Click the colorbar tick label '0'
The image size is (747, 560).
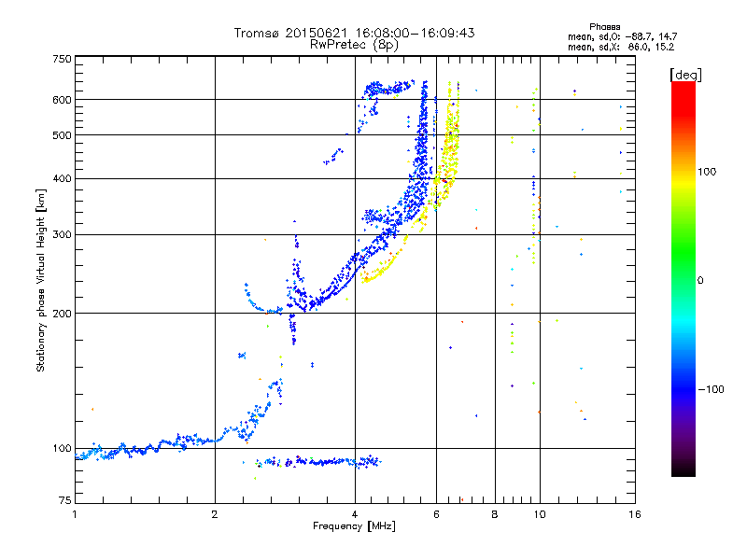pos(700,281)
